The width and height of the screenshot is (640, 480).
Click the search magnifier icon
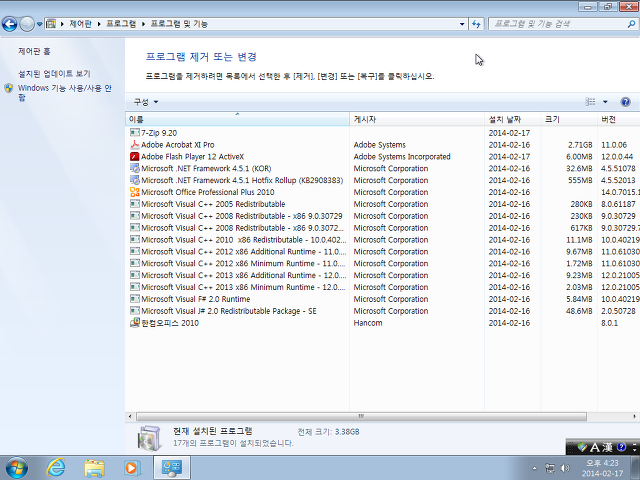click(x=631, y=24)
